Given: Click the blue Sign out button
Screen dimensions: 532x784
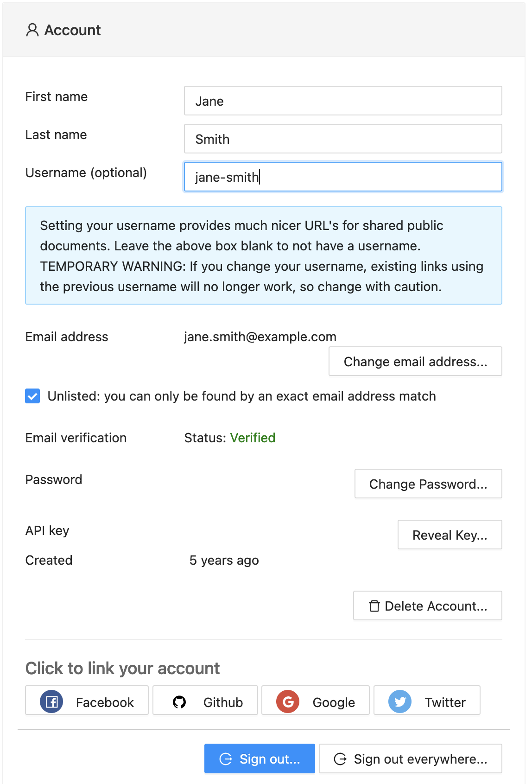Looking at the screenshot, I should click(x=260, y=759).
